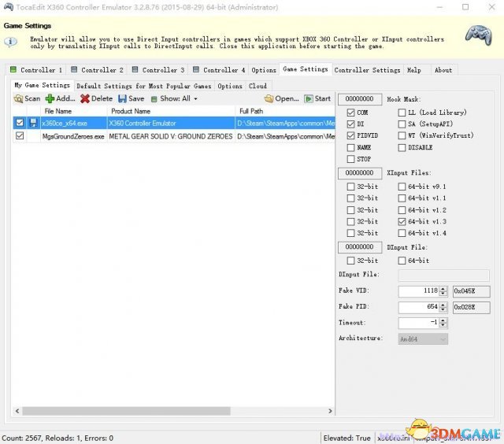Enable the STOP hook mask checkbox
The image size is (504, 444).
coord(350,159)
